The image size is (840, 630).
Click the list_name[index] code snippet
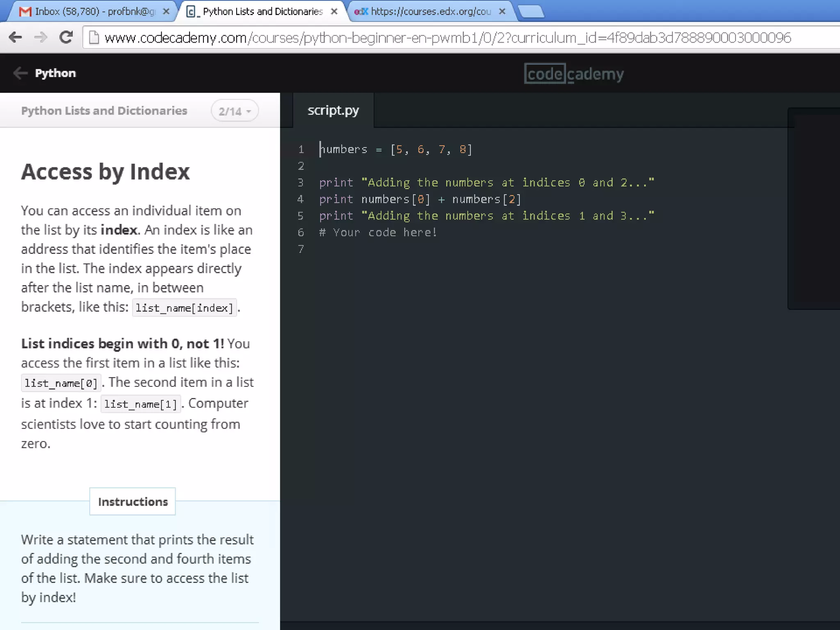click(x=184, y=308)
